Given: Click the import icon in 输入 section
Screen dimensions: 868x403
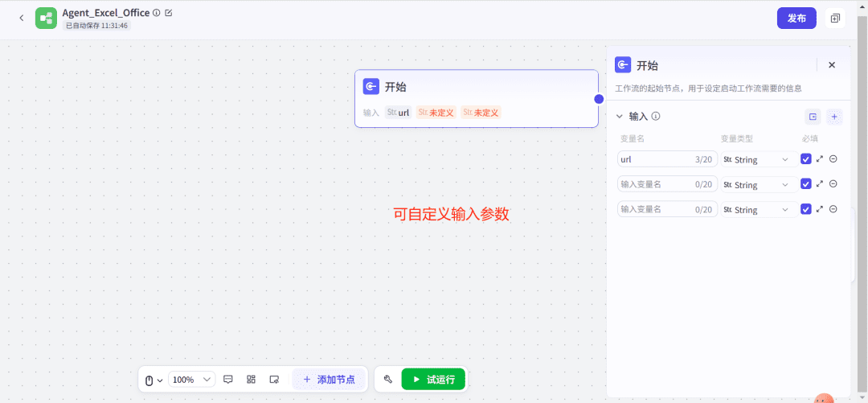Looking at the screenshot, I should pos(813,117).
